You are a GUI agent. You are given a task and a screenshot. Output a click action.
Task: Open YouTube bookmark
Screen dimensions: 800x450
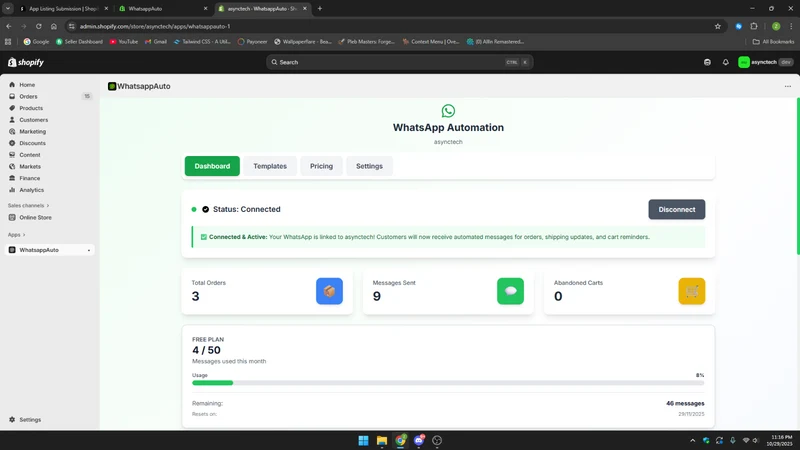point(123,42)
